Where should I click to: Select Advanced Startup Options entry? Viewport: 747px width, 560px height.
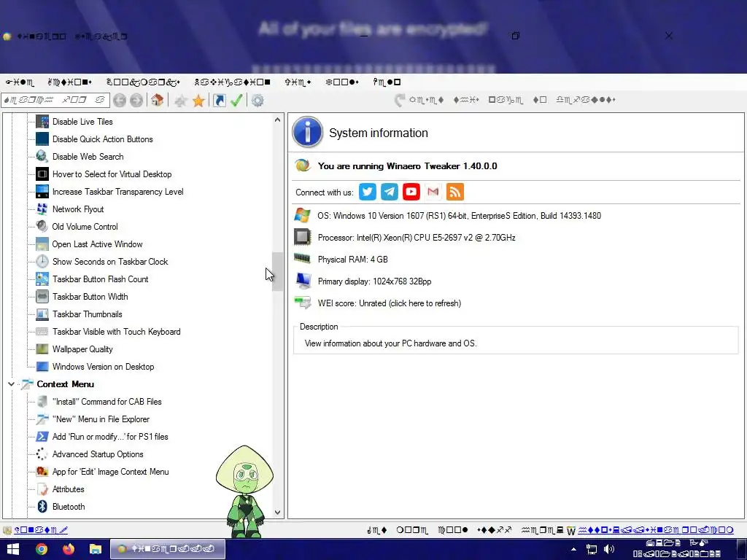coord(98,454)
